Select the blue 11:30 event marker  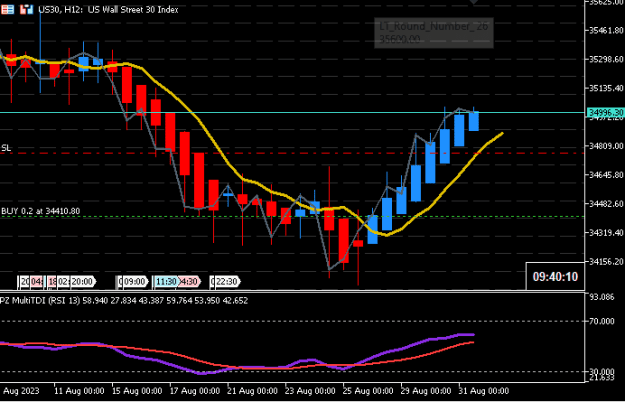166,282
